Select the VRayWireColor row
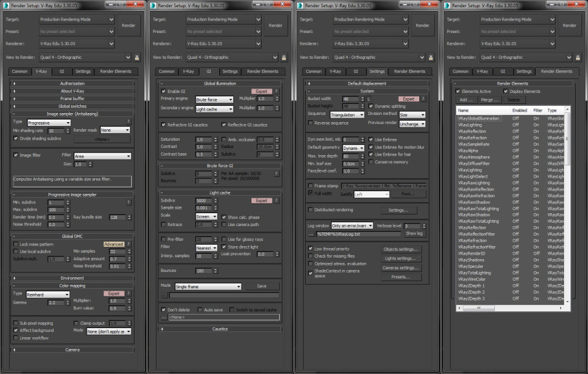This screenshot has height=374, width=588. [x=510, y=279]
